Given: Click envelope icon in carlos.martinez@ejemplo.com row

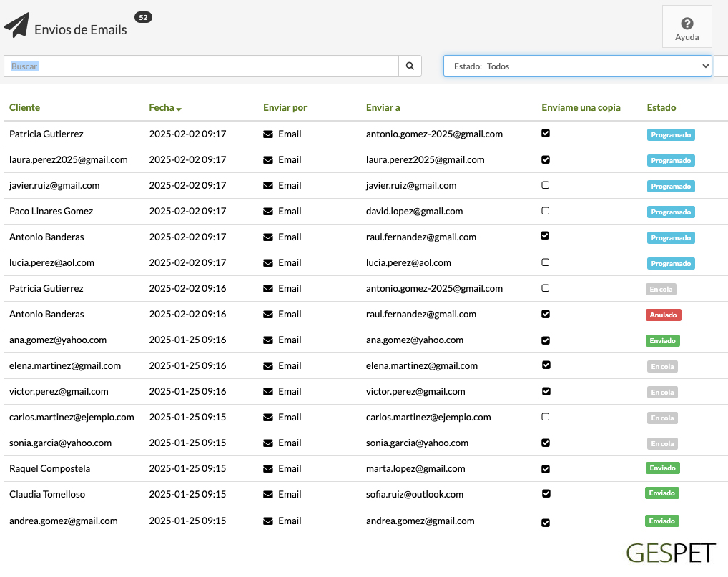Looking at the screenshot, I should pyautogui.click(x=268, y=418).
